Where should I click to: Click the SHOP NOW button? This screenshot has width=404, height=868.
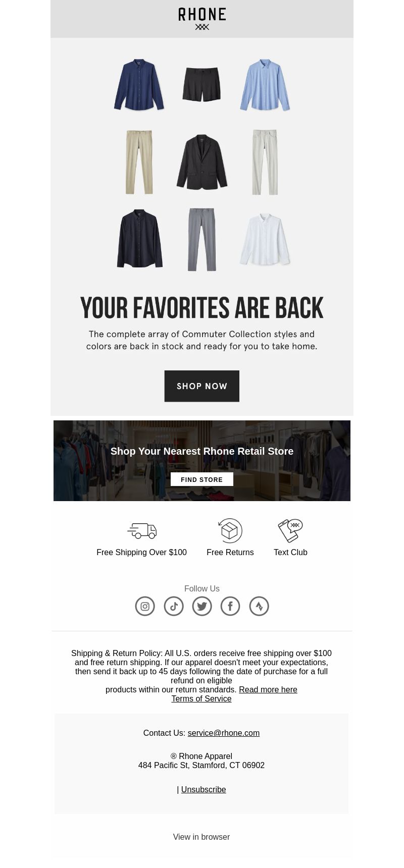point(202,386)
